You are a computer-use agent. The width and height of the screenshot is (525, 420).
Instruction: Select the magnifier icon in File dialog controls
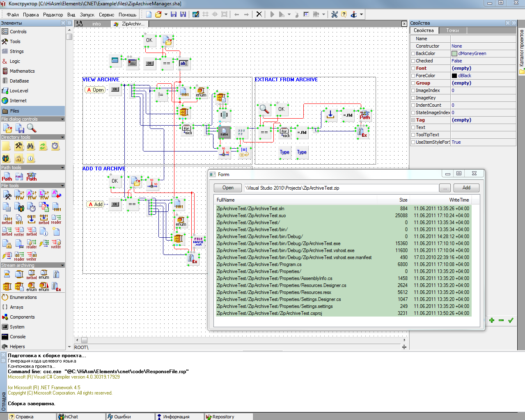point(32,128)
